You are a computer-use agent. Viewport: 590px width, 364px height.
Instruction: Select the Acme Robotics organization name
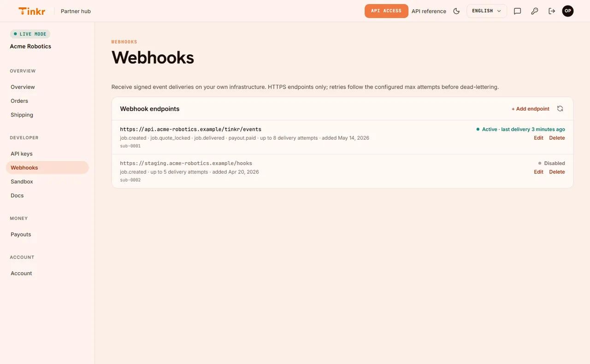pyautogui.click(x=30, y=47)
